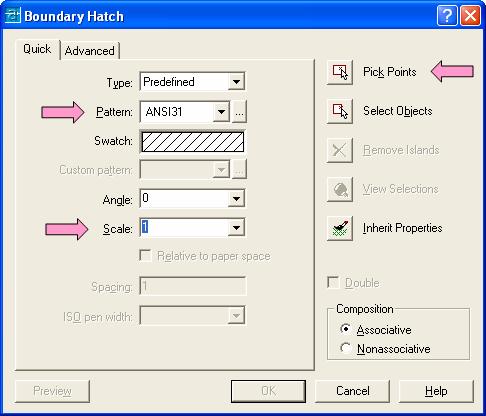The height and width of the screenshot is (416, 486).
Task: Select the Nonassociative radio button
Action: pyautogui.click(x=345, y=348)
